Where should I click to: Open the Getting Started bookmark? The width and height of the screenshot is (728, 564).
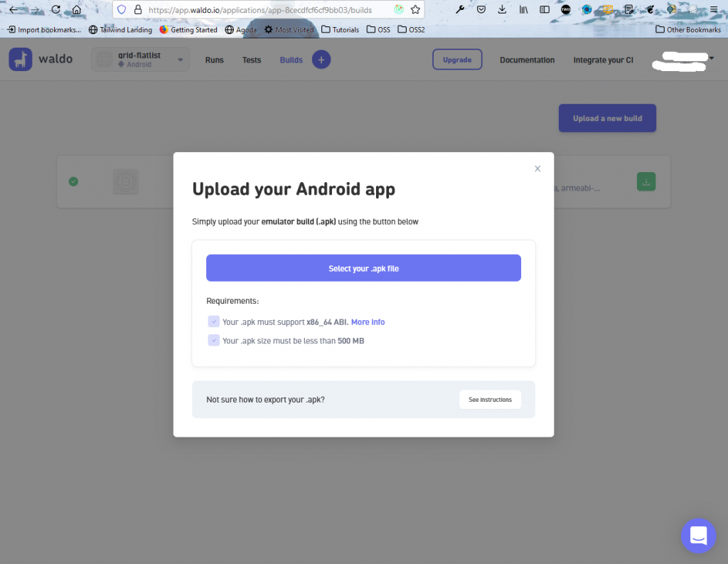coord(188,30)
